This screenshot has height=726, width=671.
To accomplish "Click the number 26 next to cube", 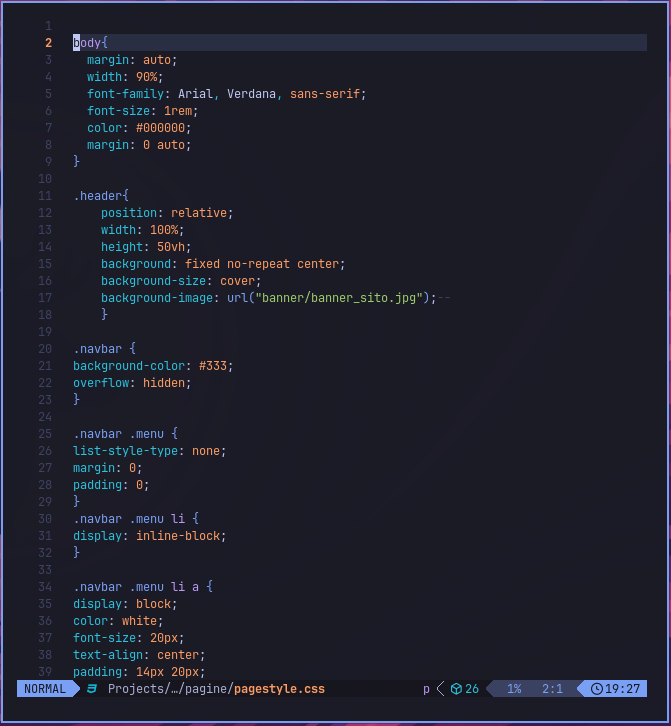I will pos(472,688).
